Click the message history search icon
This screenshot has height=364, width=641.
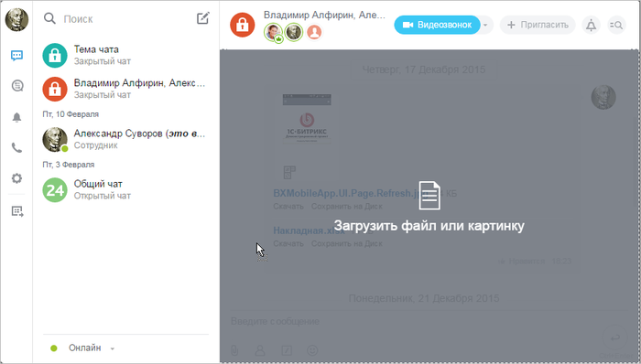(x=615, y=25)
